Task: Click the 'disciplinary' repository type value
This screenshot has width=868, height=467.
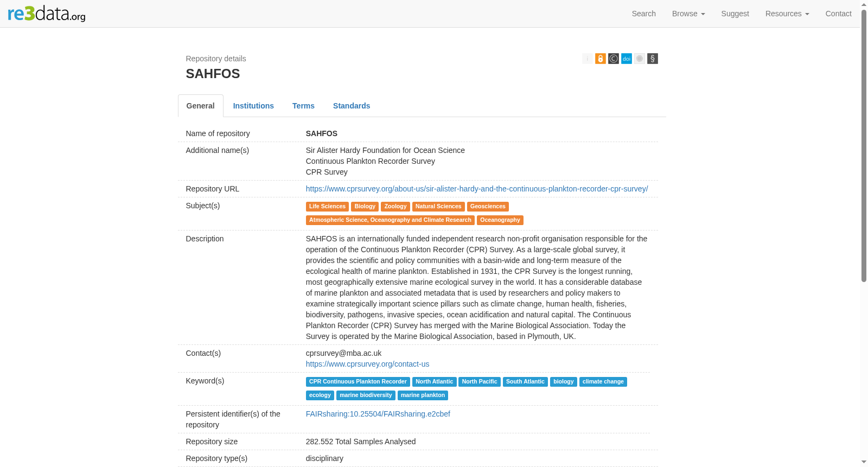Action: pos(324,458)
